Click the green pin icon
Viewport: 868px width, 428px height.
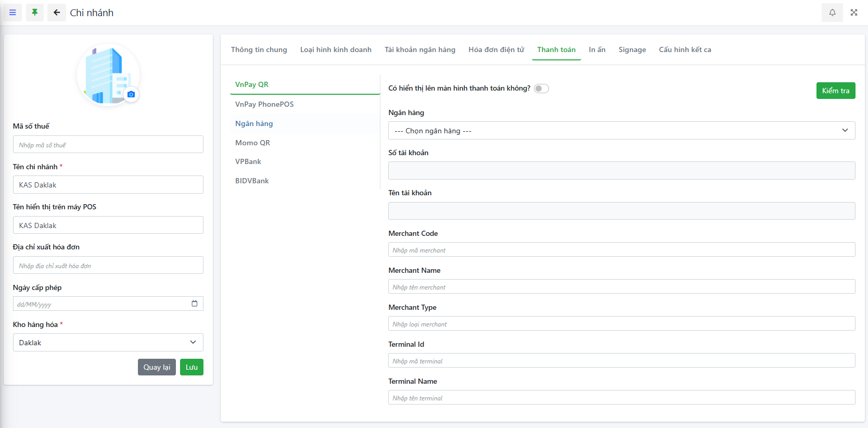tap(35, 12)
